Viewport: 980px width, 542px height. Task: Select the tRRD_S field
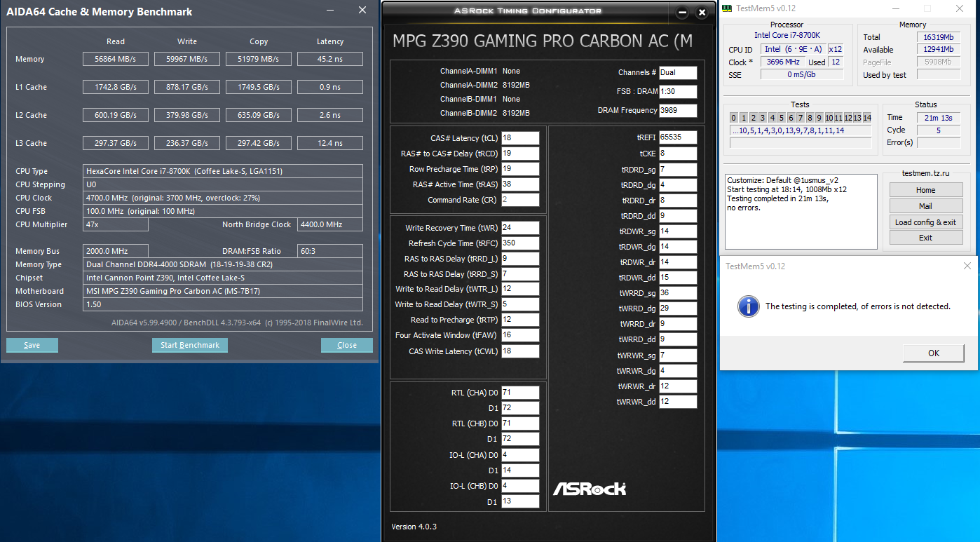[x=520, y=274]
